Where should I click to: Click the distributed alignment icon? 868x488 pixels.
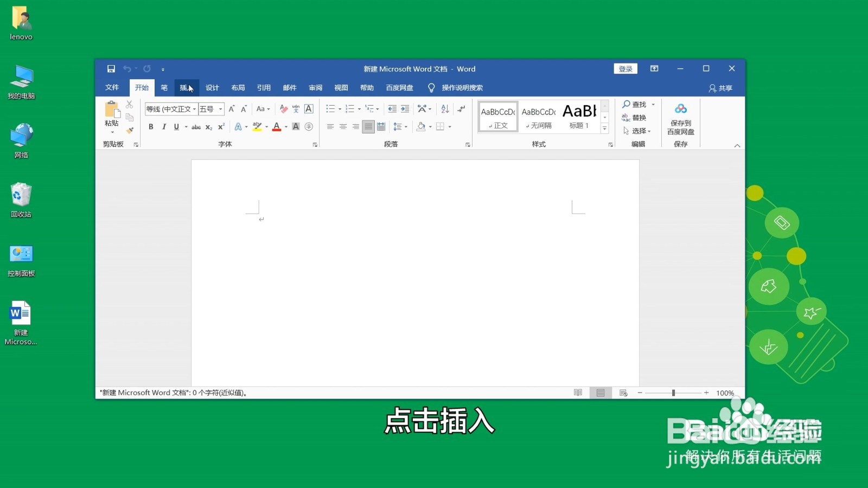tap(381, 127)
